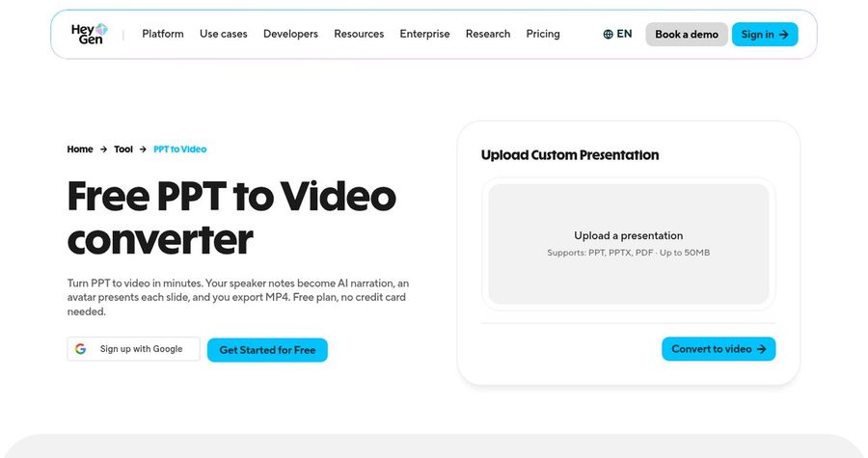Open the Pricing page
This screenshot has height=458, width=868.
coord(543,34)
